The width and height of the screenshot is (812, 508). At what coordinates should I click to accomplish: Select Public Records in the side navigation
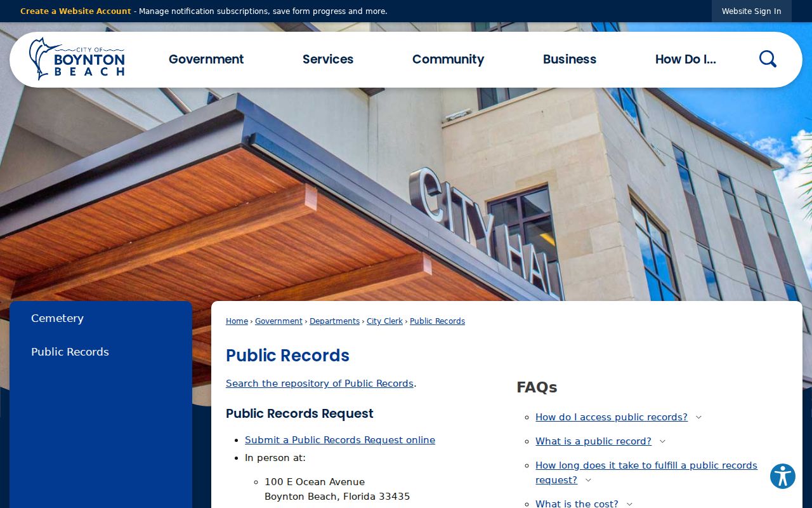point(70,352)
